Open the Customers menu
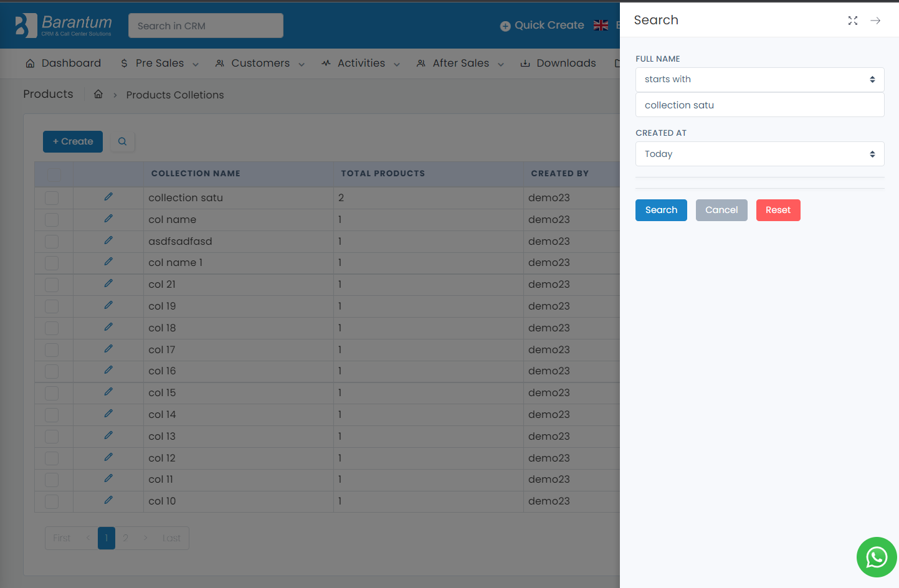This screenshot has width=899, height=588. pyautogui.click(x=260, y=64)
